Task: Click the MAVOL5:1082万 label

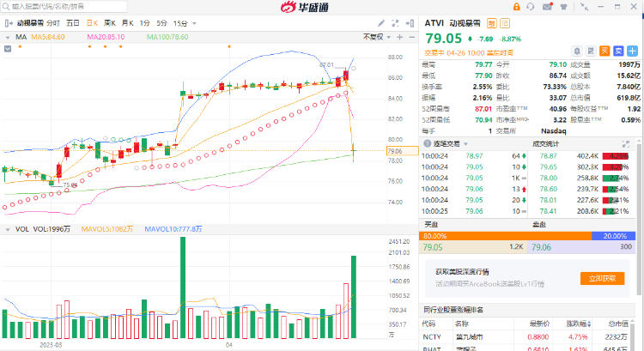Action: pyautogui.click(x=106, y=229)
